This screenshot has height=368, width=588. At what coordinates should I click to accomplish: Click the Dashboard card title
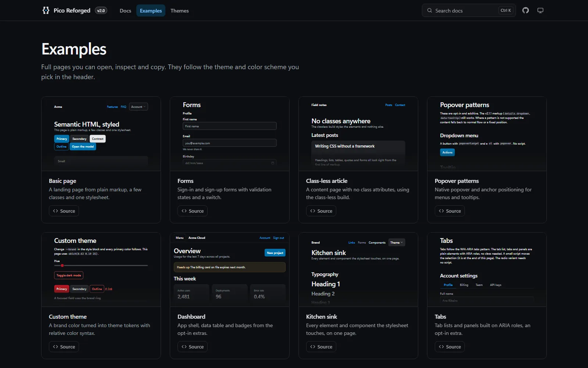tap(191, 317)
